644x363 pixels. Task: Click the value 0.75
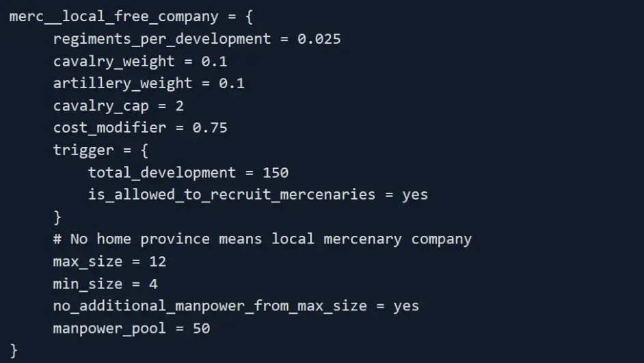[x=210, y=128]
